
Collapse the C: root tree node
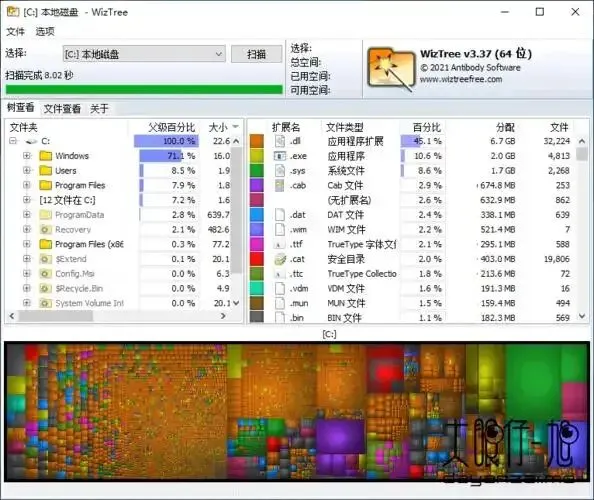pos(13,141)
